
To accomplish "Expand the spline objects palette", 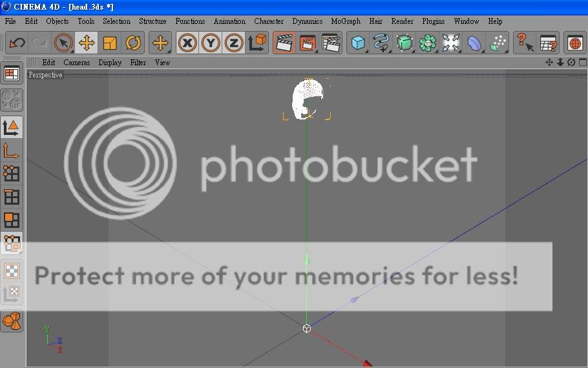I will [x=381, y=43].
